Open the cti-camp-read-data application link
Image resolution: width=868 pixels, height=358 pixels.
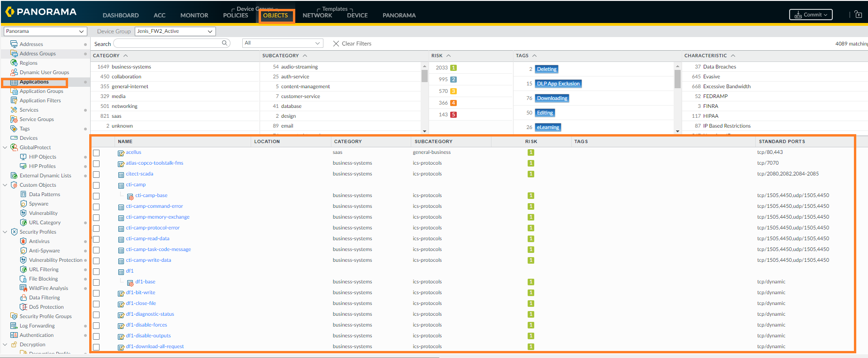(147, 238)
